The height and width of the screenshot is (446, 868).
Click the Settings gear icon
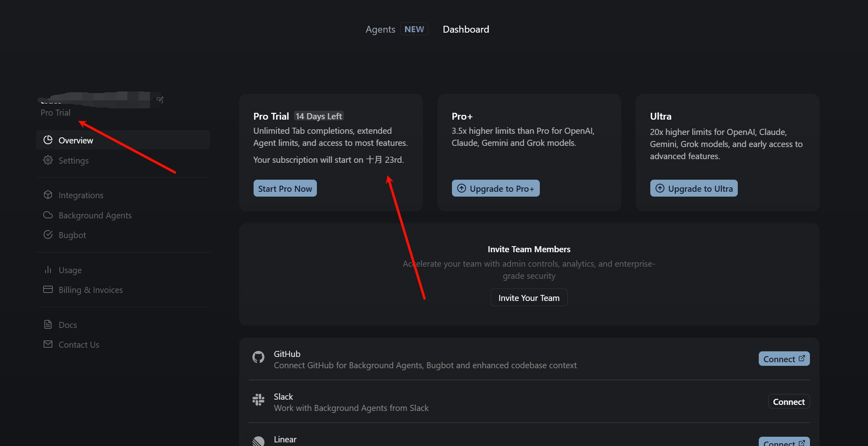point(48,160)
